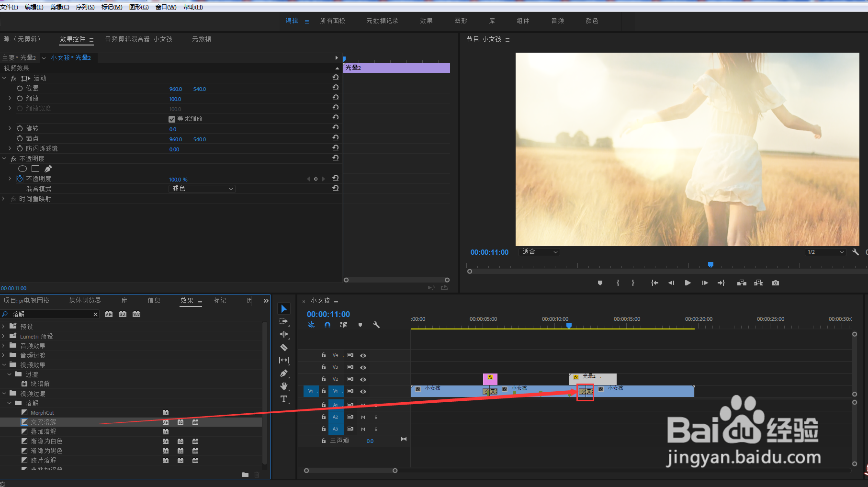Reset the 位置 parameter
The image size is (868, 487).
point(336,88)
